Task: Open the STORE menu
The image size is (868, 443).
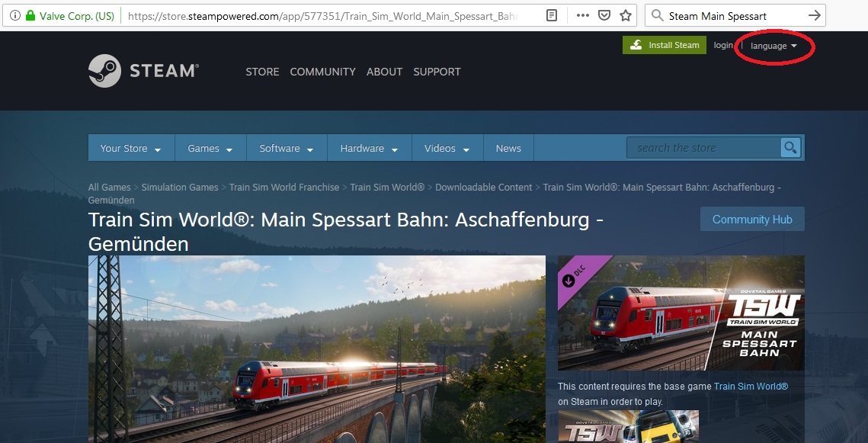Action: click(262, 72)
